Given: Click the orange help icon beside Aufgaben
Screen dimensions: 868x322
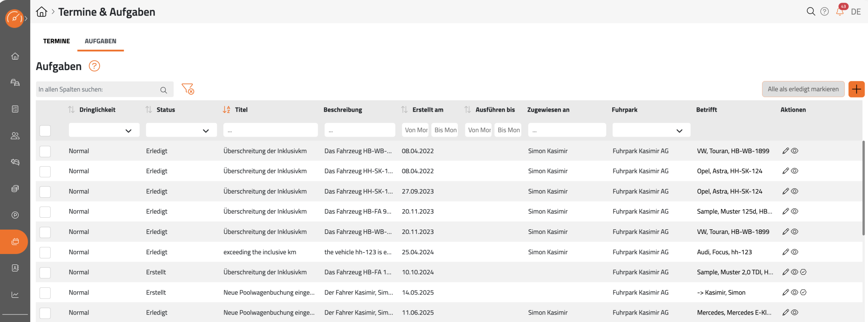Looking at the screenshot, I should [x=94, y=66].
